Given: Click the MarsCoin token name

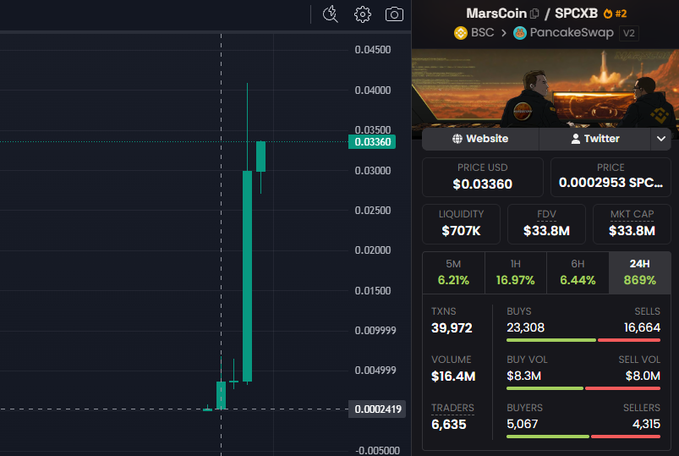Looking at the screenshot, I should point(496,13).
